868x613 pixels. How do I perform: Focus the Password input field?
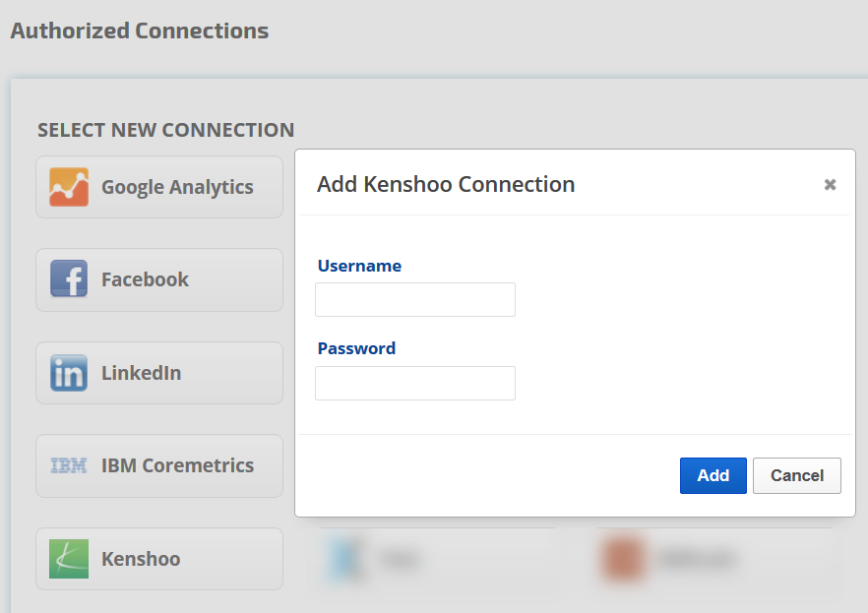(414, 383)
